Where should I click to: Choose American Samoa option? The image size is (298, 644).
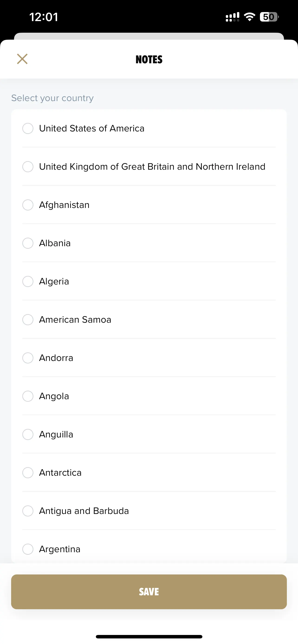click(28, 319)
